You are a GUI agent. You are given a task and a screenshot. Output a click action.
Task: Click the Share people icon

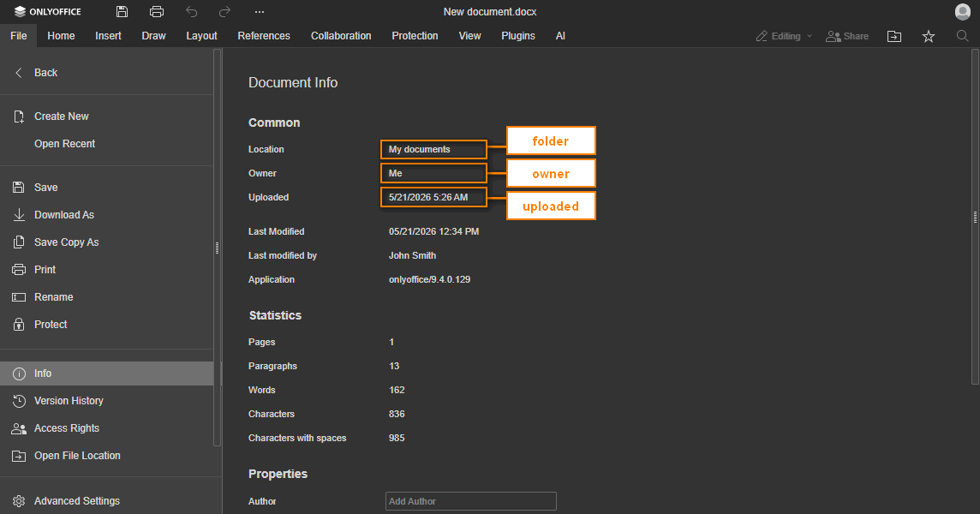pos(833,36)
